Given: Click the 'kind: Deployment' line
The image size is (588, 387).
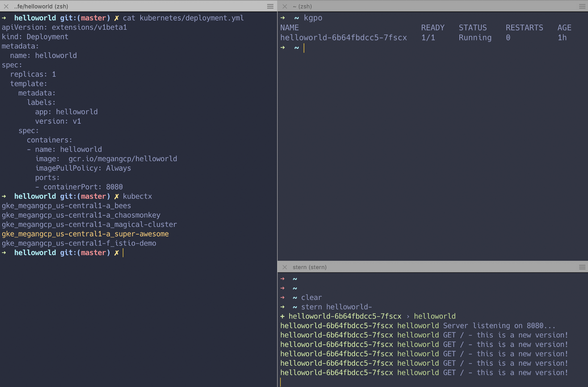Looking at the screenshot, I should click(x=35, y=37).
